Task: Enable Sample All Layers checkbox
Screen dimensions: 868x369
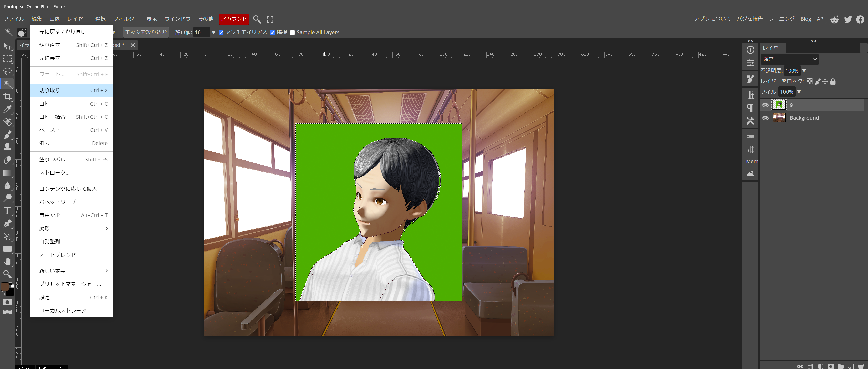Action: tap(292, 32)
